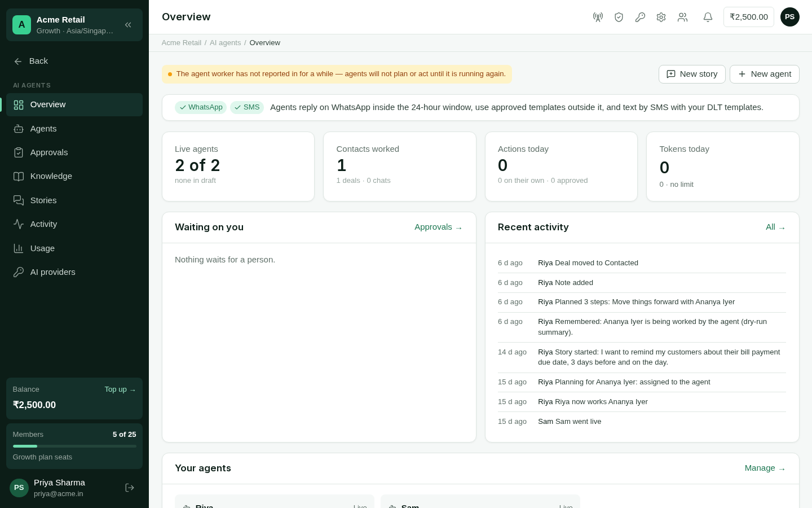The height and width of the screenshot is (508, 812).
Task: Show the Activity page from the sidebar
Action: click(74, 224)
